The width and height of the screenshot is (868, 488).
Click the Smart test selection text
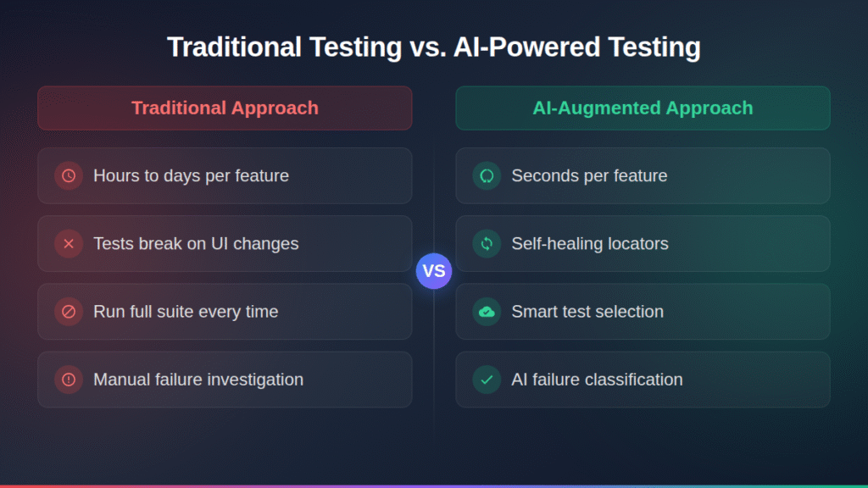pyautogui.click(x=587, y=312)
